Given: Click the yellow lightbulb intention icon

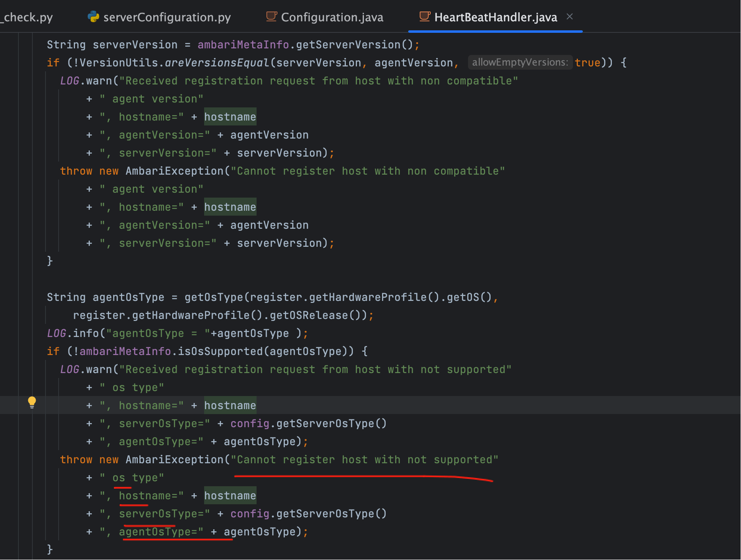Looking at the screenshot, I should (x=32, y=402).
